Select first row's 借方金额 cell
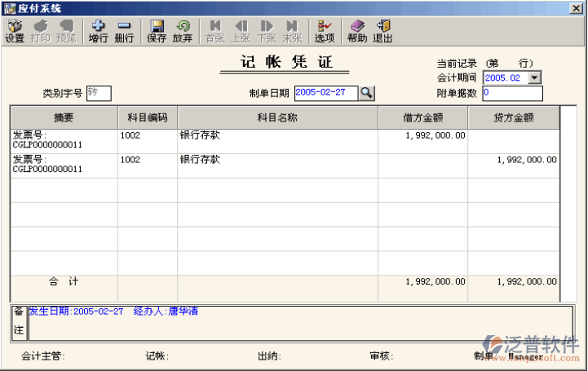This screenshot has width=588, height=371. pyautogui.click(x=422, y=141)
